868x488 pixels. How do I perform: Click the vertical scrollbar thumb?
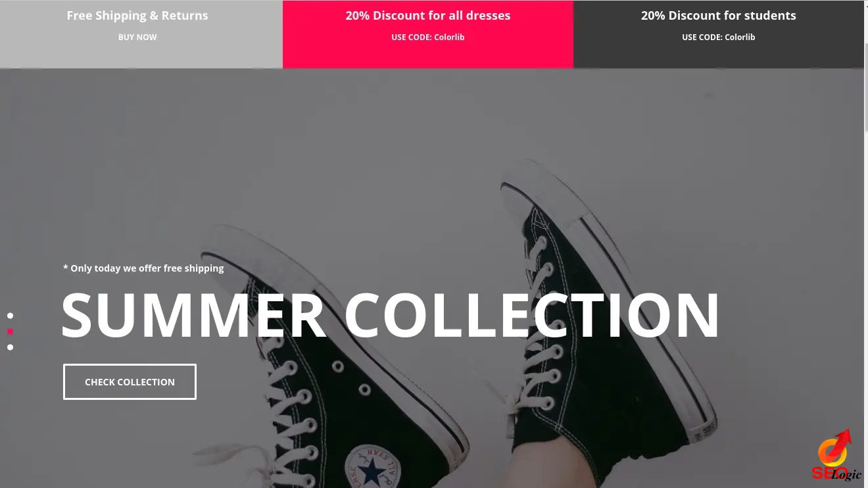pos(866,74)
